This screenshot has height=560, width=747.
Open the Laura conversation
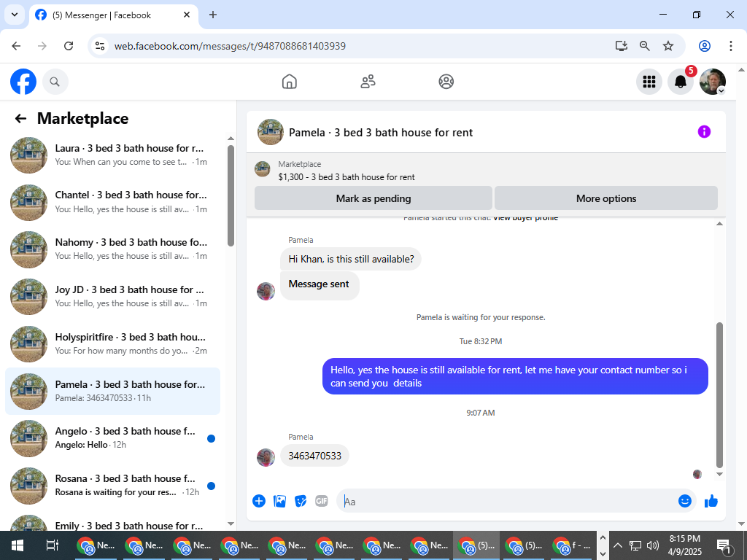113,155
